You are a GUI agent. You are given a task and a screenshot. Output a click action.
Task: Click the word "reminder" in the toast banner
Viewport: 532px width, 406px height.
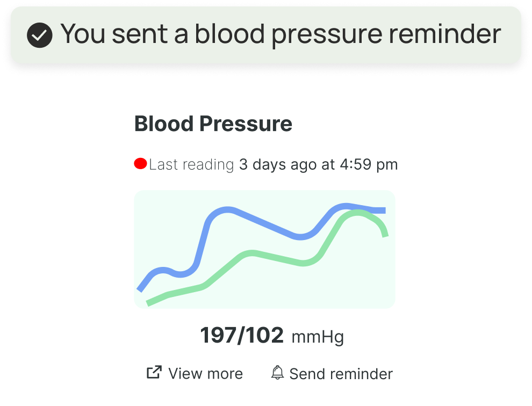[445, 34]
